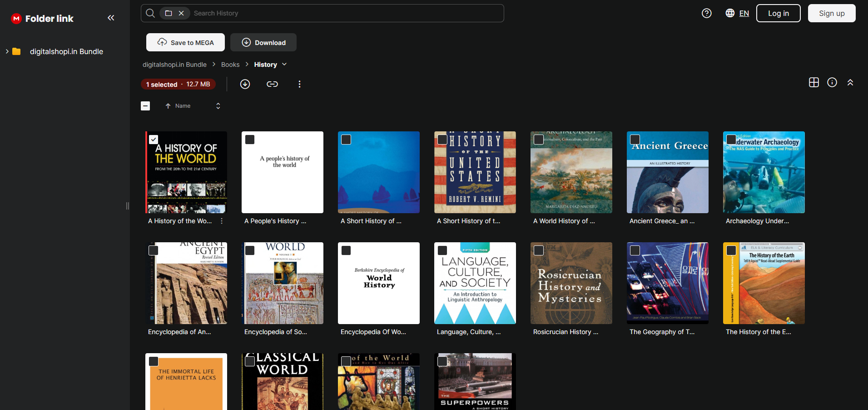Check the Encyclopedia Of World History checkbox

[x=346, y=250]
